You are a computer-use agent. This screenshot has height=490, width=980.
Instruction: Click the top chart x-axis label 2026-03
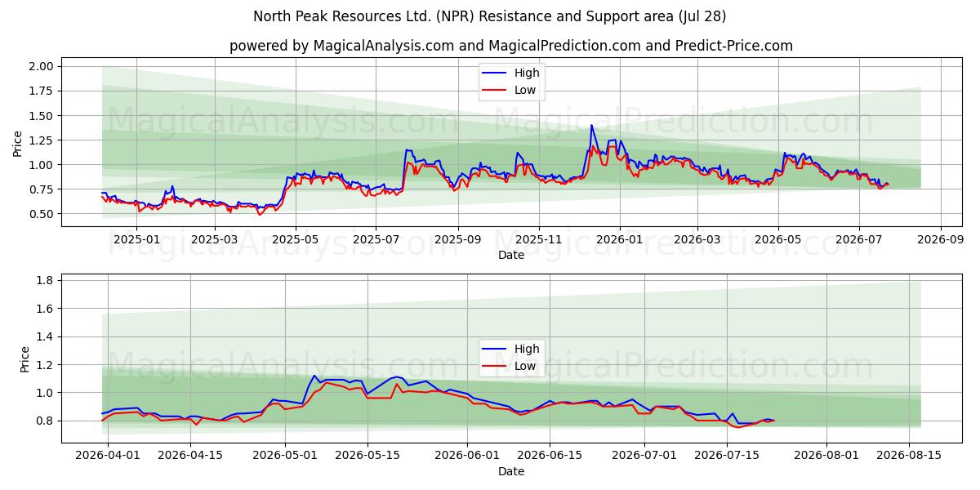click(697, 239)
